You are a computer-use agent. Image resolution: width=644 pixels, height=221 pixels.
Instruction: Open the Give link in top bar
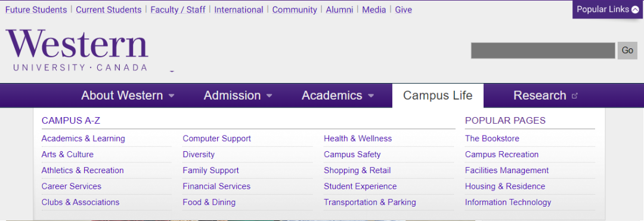[x=403, y=10]
